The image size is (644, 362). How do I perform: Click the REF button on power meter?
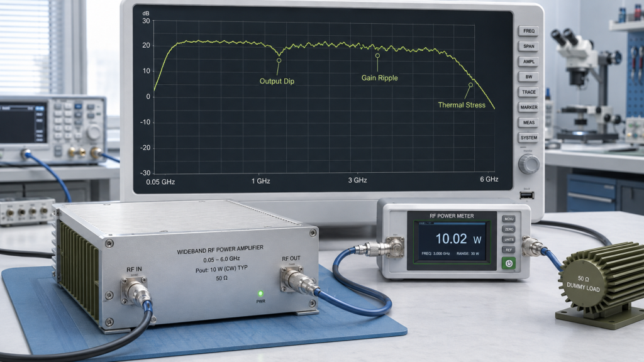click(508, 250)
